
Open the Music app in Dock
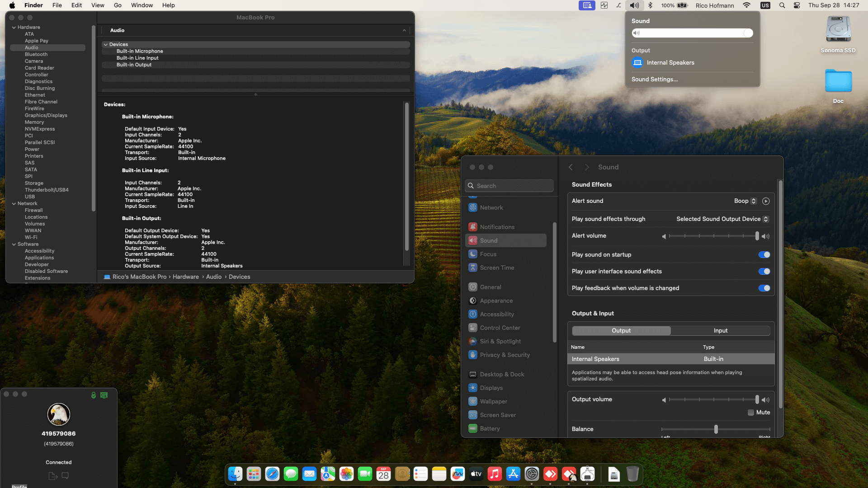pos(495,474)
